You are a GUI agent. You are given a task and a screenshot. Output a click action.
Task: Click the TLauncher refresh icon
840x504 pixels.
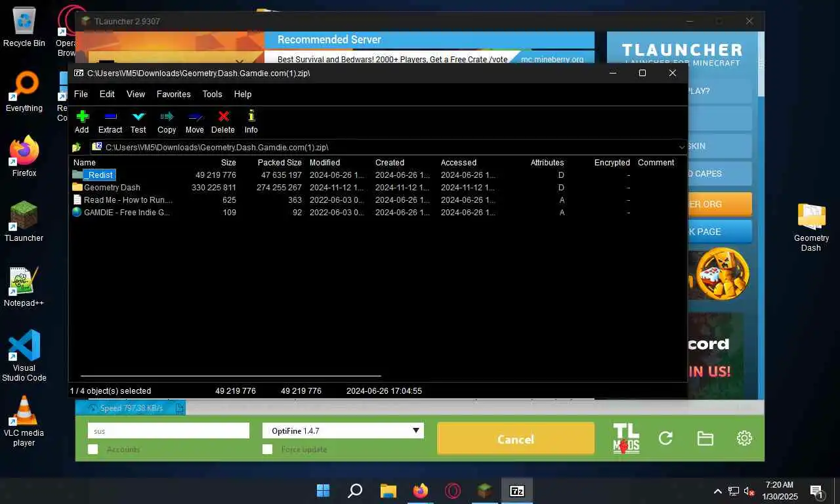click(x=665, y=438)
